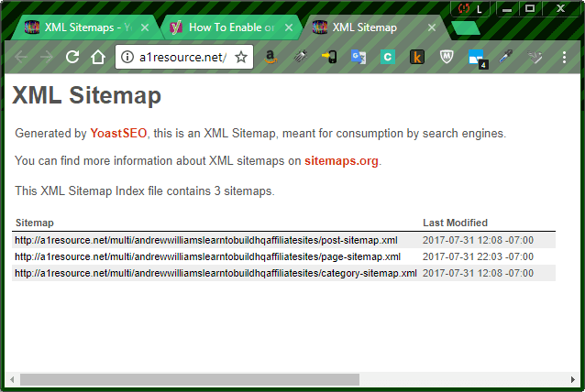This screenshot has width=585, height=392.
Task: Bookmark this page with the star
Action: pyautogui.click(x=241, y=57)
